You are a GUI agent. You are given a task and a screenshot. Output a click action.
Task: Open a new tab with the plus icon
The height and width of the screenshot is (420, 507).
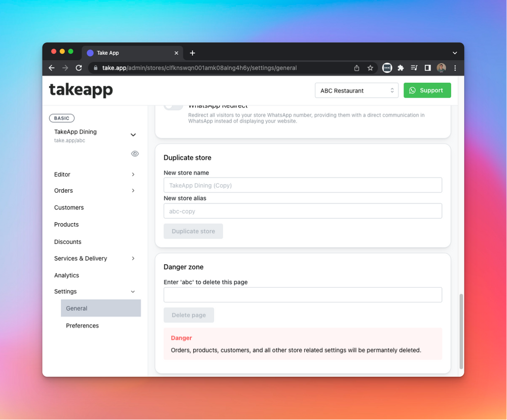(x=192, y=53)
